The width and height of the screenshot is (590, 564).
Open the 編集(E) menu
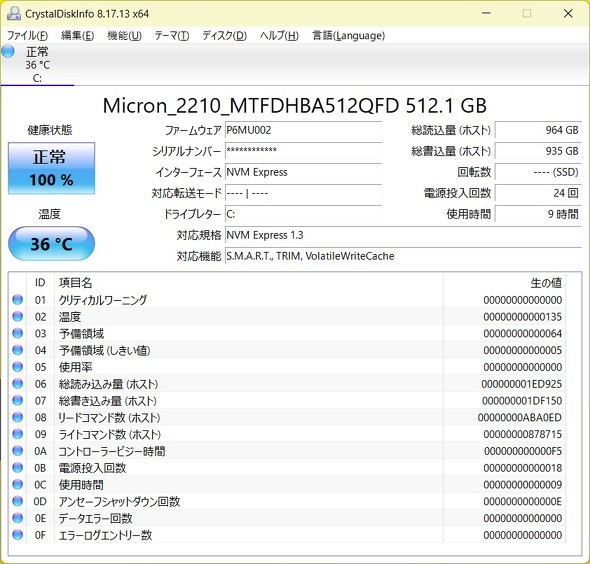[78, 36]
